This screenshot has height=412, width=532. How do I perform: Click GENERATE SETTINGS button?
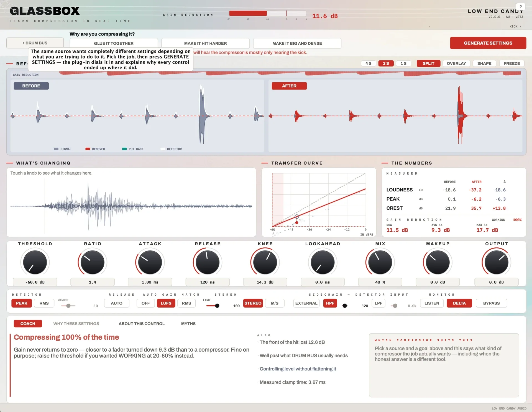point(488,43)
